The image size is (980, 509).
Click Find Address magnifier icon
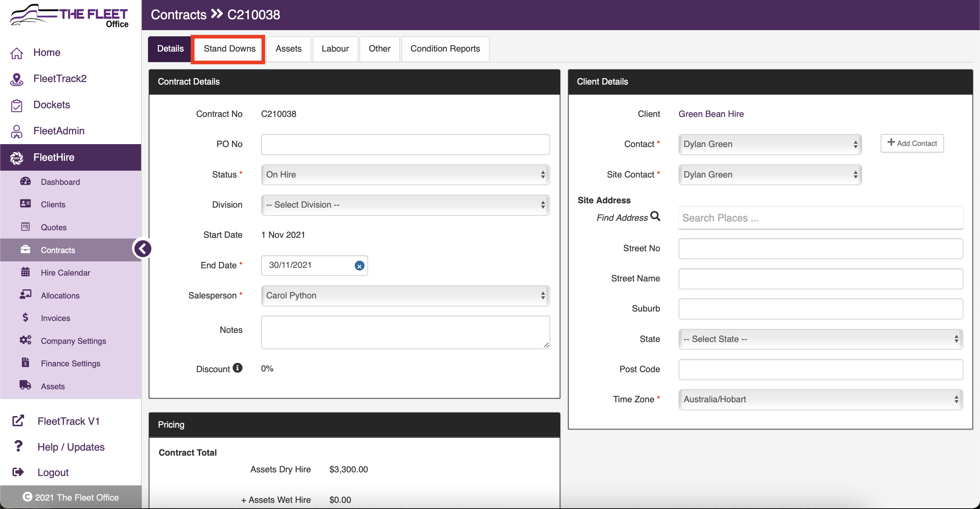[655, 216]
